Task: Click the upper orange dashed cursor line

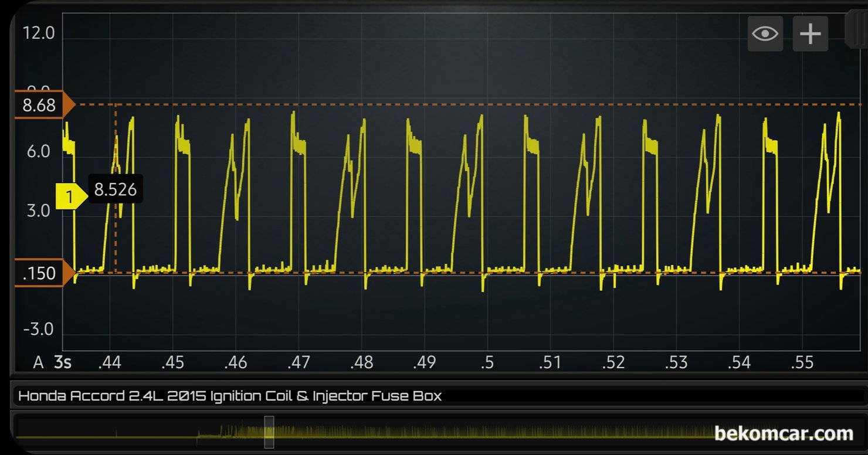Action: click(x=469, y=104)
